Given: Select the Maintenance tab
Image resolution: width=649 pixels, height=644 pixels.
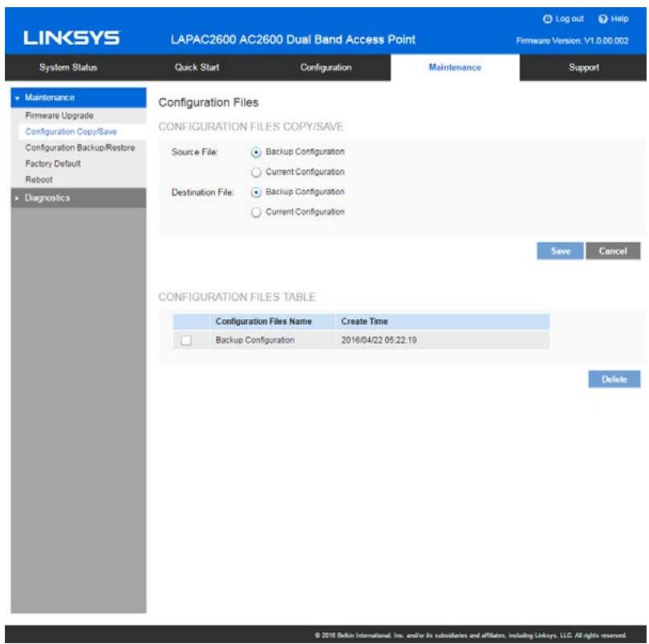Looking at the screenshot, I should click(x=455, y=67).
